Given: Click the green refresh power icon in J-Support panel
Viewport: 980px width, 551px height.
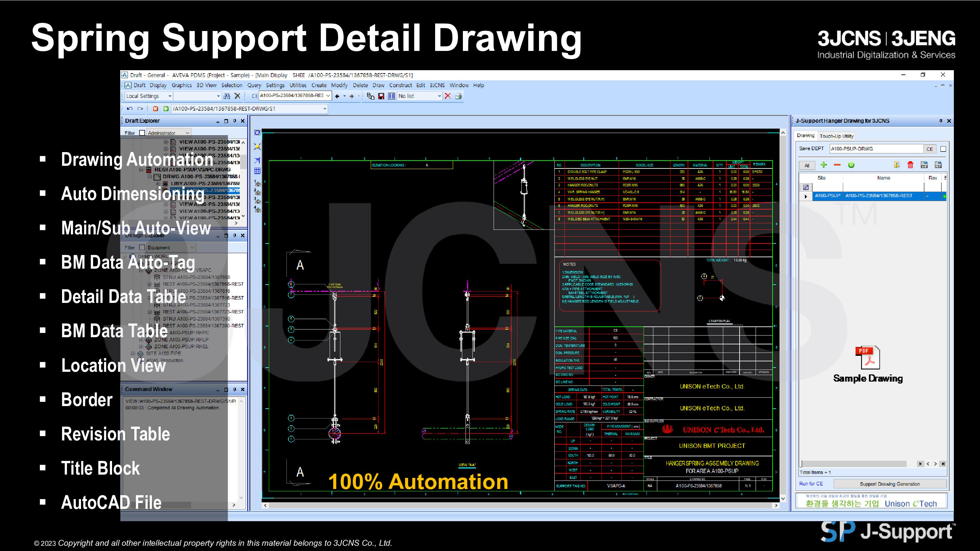Looking at the screenshot, I should pyautogui.click(x=851, y=165).
